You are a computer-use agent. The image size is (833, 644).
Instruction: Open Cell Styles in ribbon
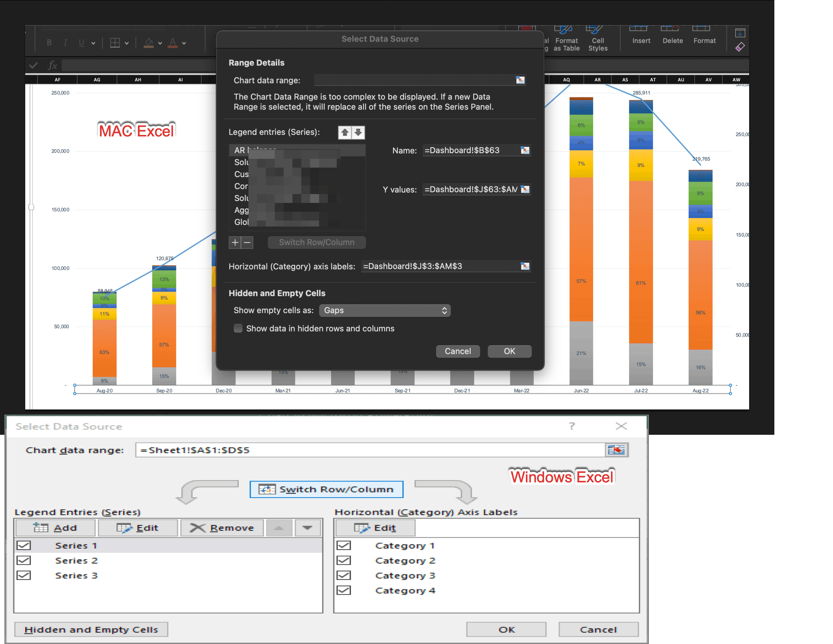pos(598,39)
